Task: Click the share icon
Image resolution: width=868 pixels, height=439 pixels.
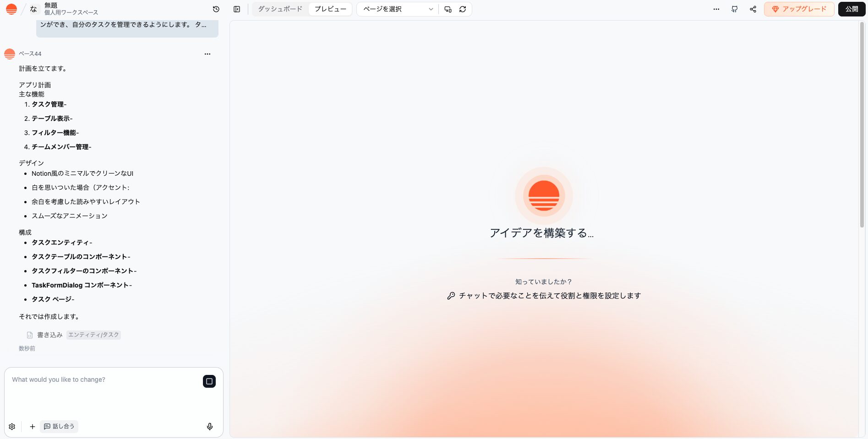Action: tap(753, 9)
